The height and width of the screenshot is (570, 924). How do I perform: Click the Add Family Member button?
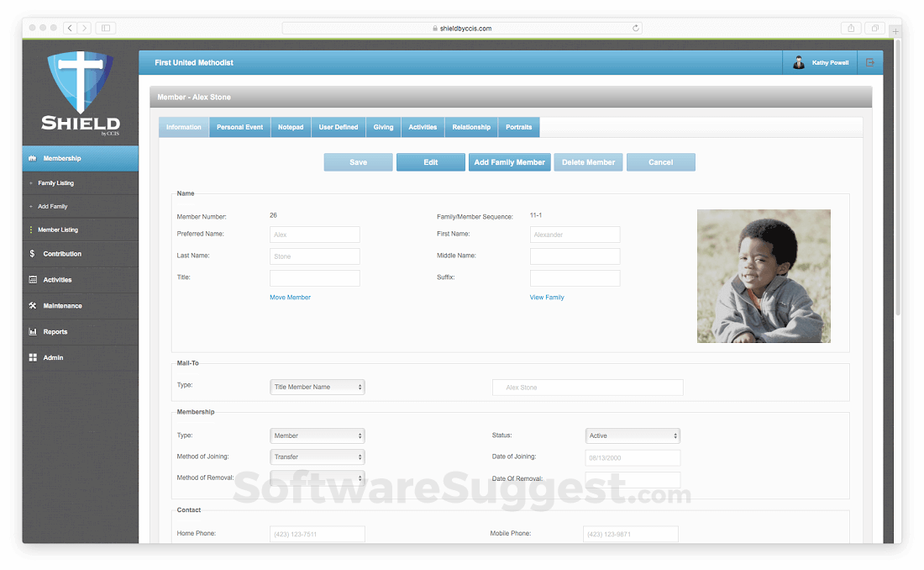509,161
